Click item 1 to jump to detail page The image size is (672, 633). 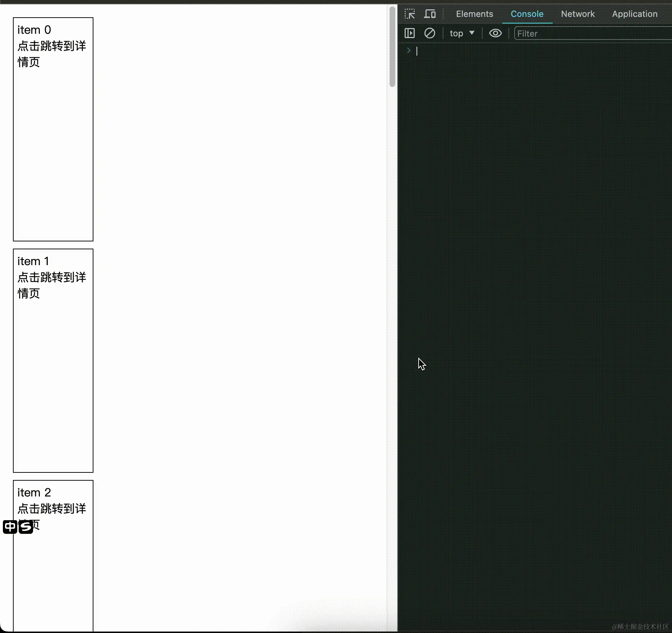point(53,277)
